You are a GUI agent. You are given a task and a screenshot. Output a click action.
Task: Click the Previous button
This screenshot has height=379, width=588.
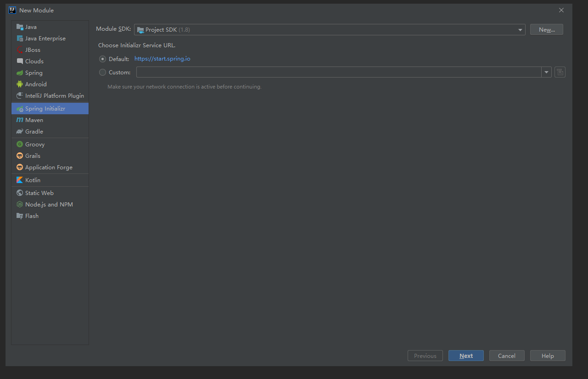click(425, 356)
